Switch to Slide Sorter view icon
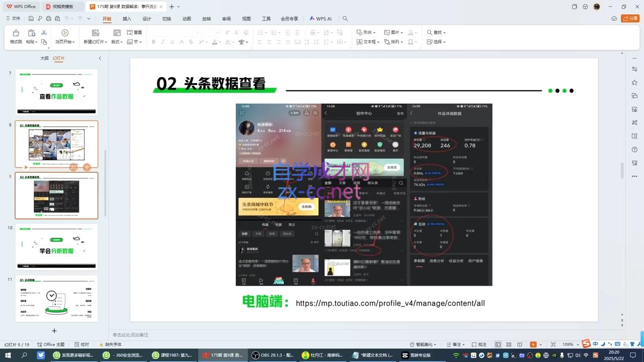Screen dimensions: 644x362 tap(510, 344)
